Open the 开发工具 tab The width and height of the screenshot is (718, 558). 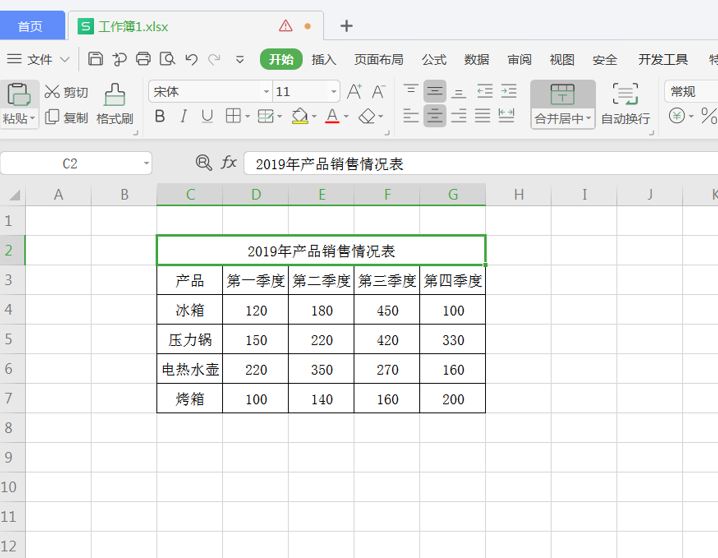[x=663, y=60]
